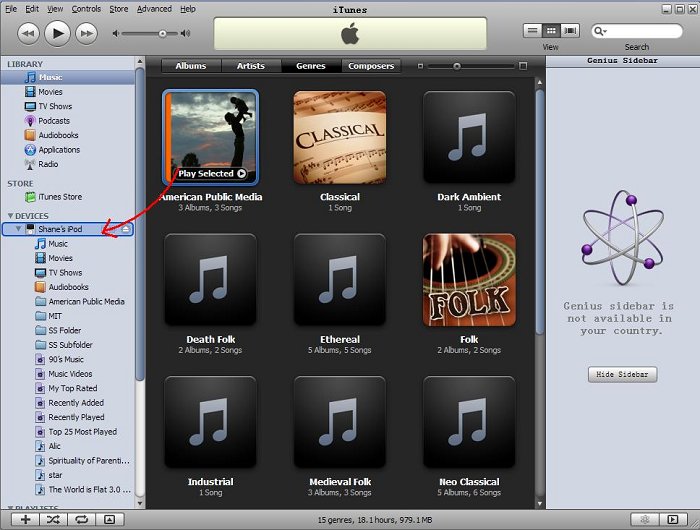
Task: Open the search magnifier dropdown
Action: coord(600,31)
